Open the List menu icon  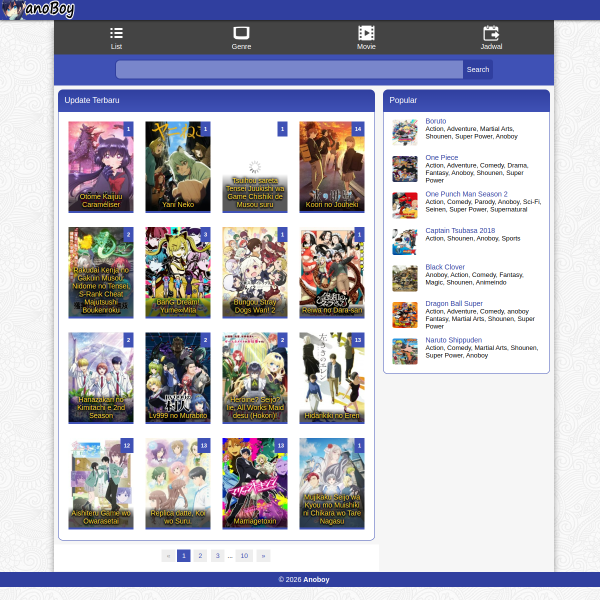coord(116,33)
